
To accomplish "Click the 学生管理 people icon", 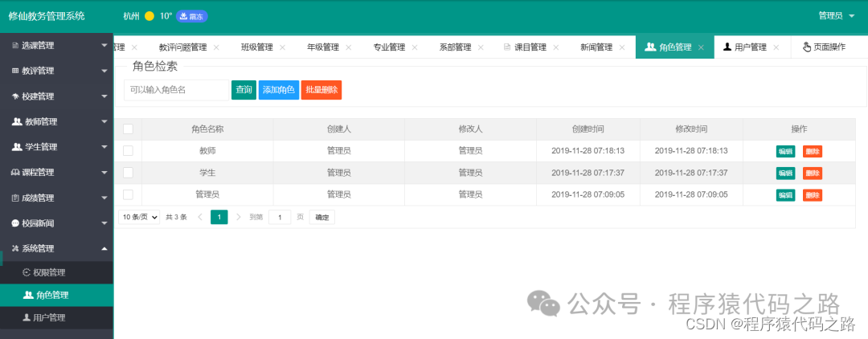I will tap(17, 147).
